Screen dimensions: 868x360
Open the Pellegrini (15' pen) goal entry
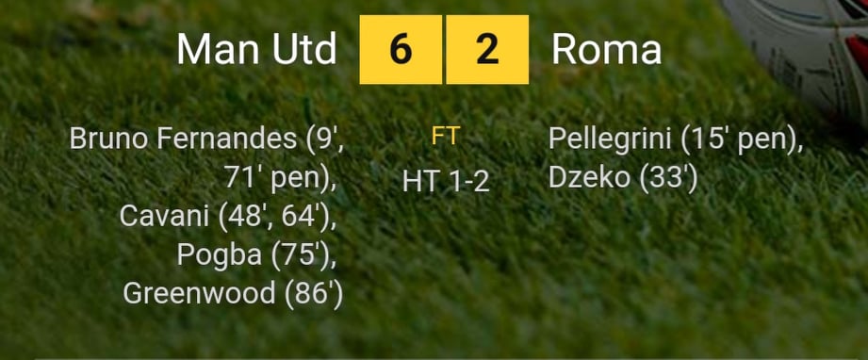676,139
